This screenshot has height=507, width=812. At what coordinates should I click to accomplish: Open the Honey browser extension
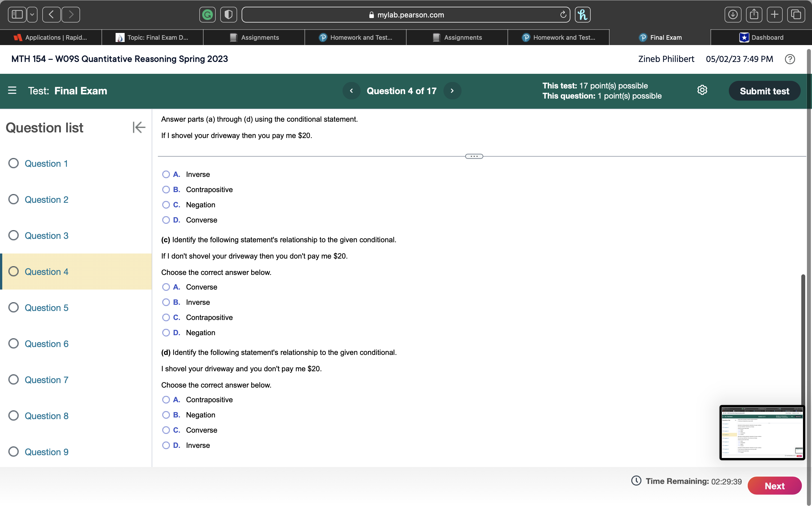pyautogui.click(x=582, y=14)
